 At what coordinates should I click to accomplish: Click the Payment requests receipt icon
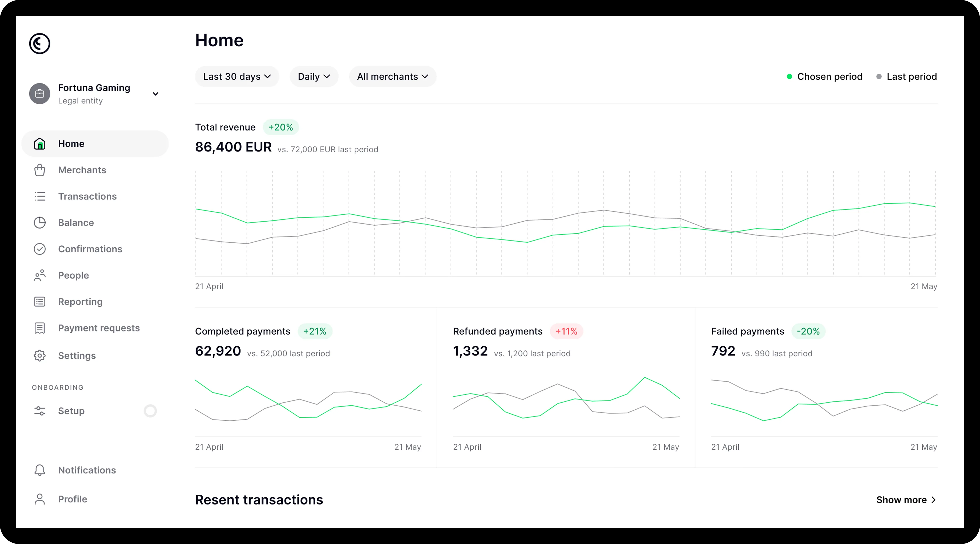tap(39, 328)
